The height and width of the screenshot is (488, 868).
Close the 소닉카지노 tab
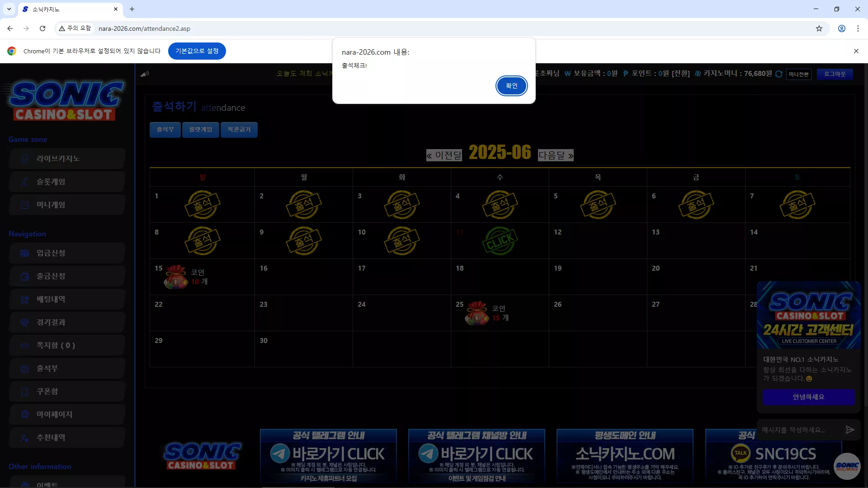116,9
